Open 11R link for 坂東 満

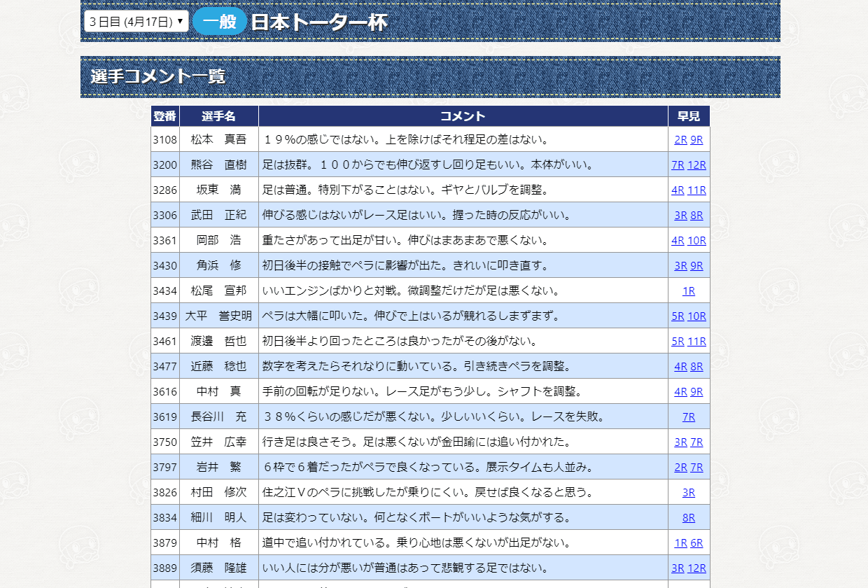tap(696, 190)
